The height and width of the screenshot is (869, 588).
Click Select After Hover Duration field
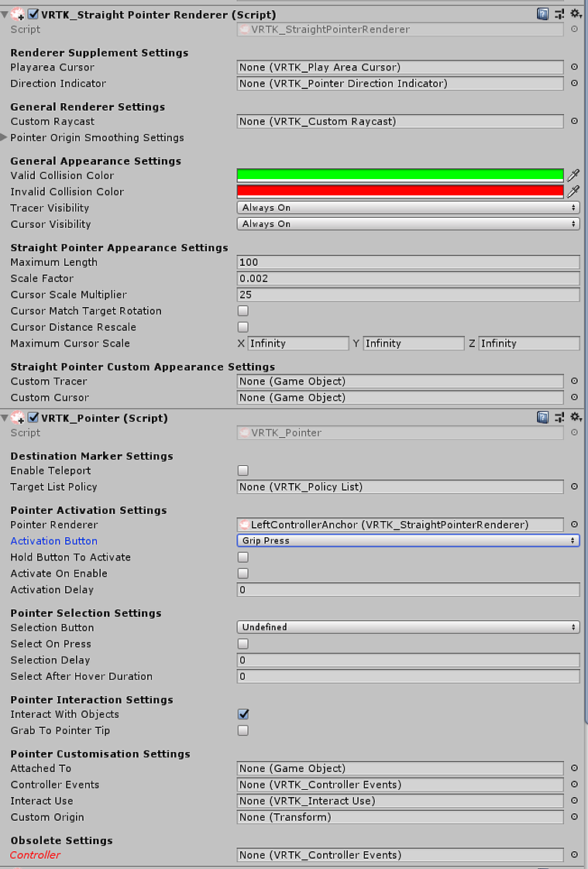click(x=408, y=676)
